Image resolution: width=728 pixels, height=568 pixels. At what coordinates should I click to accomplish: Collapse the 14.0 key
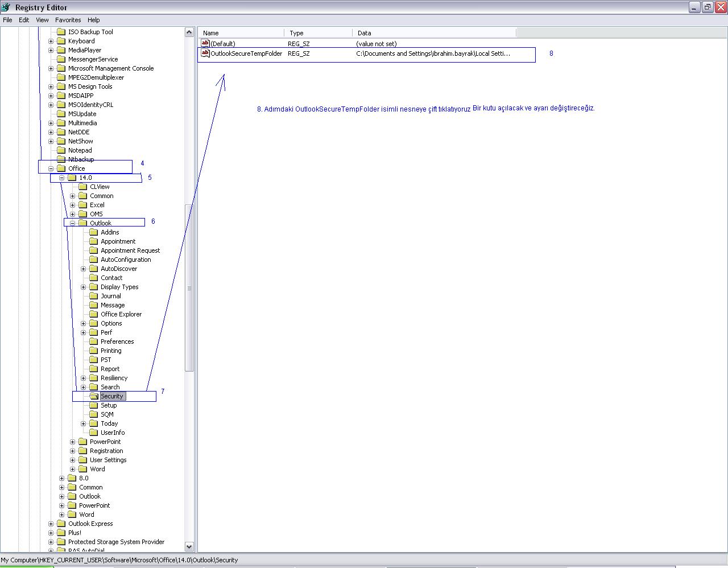tap(61, 178)
